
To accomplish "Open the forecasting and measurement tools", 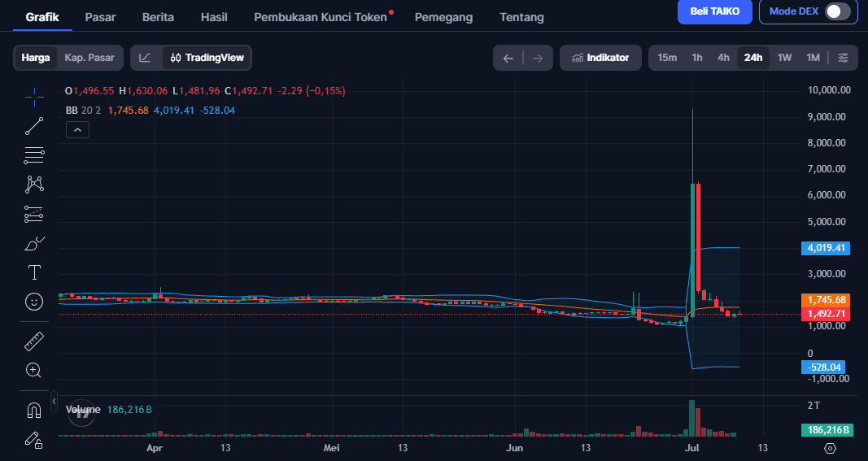I will 34,214.
